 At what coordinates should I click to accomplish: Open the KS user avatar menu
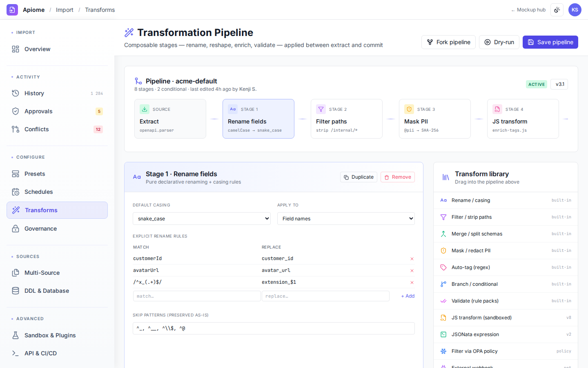tap(575, 10)
